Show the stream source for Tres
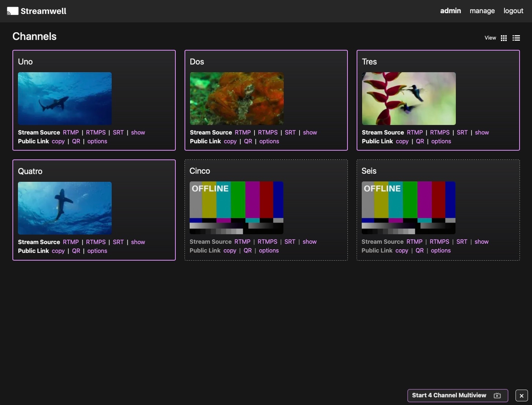 pos(482,133)
